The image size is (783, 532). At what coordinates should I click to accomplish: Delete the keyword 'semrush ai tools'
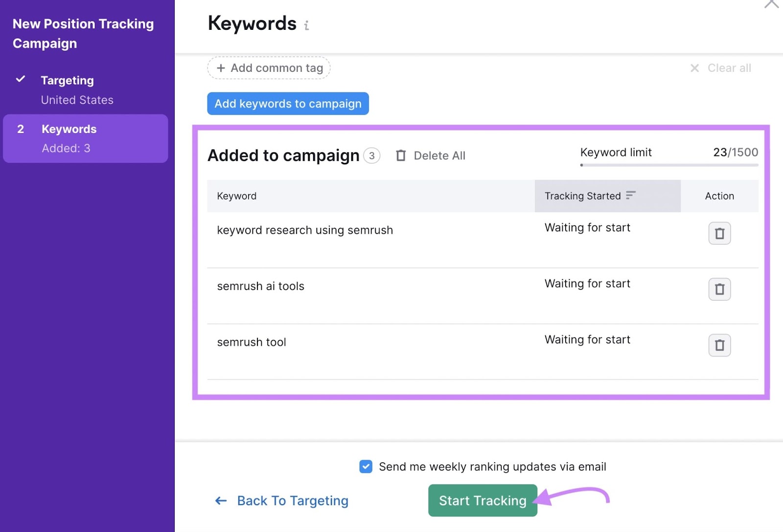[719, 289]
